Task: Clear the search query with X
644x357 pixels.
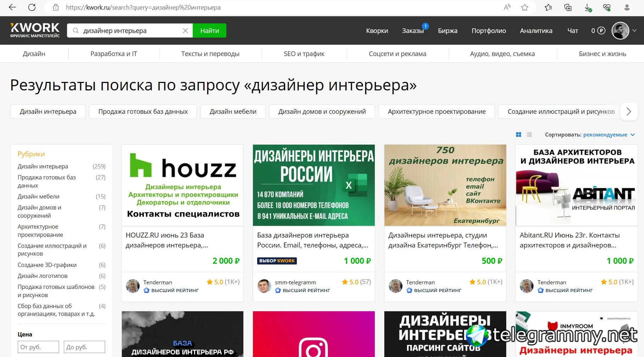Action: click(185, 31)
